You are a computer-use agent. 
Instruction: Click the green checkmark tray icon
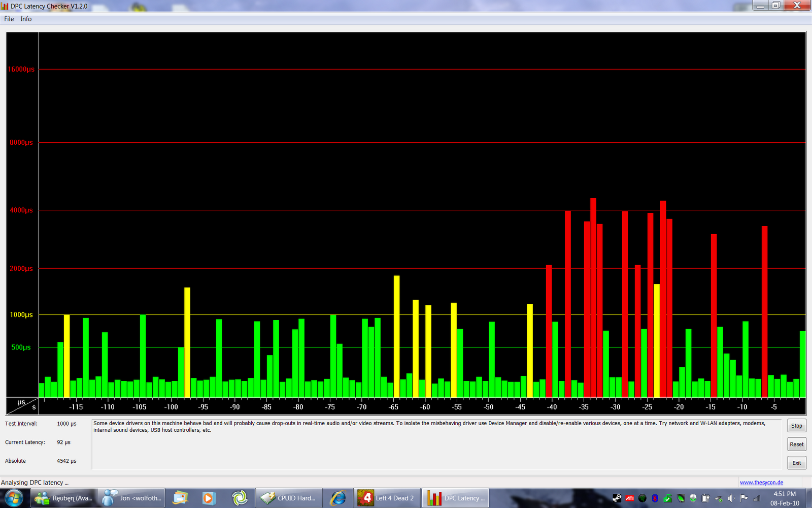point(667,498)
